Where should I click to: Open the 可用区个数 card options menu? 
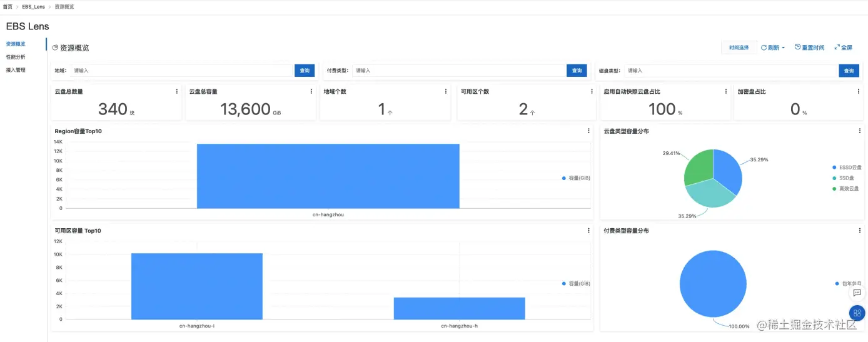(592, 91)
